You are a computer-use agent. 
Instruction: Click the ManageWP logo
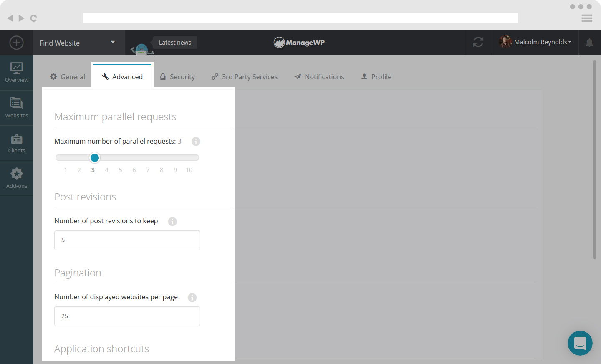(x=299, y=42)
